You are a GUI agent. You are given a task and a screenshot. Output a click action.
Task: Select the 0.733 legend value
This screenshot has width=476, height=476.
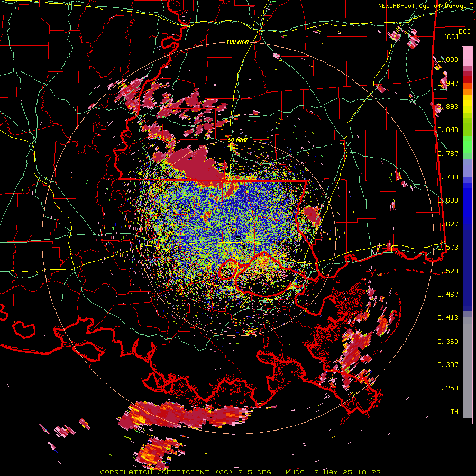tap(448, 177)
